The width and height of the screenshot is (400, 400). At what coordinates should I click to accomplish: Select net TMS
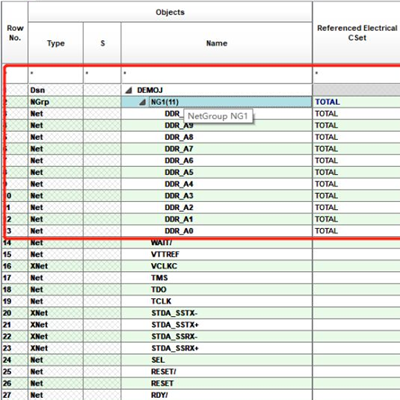(x=217, y=278)
